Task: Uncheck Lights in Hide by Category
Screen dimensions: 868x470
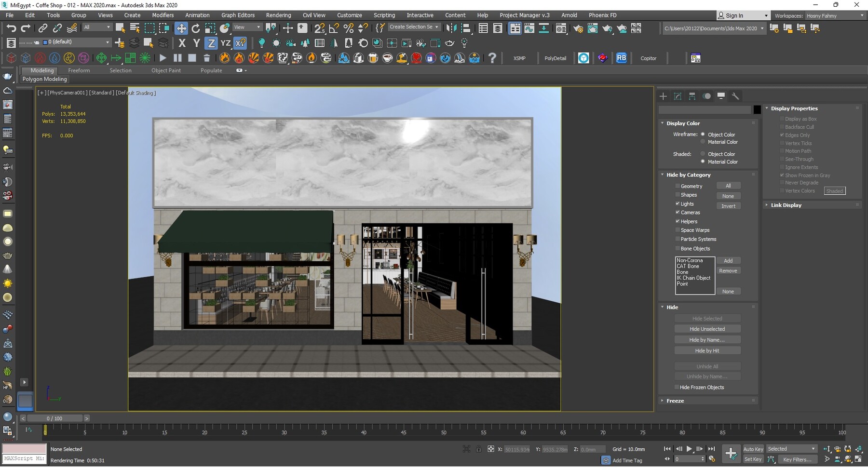Action: (678, 203)
